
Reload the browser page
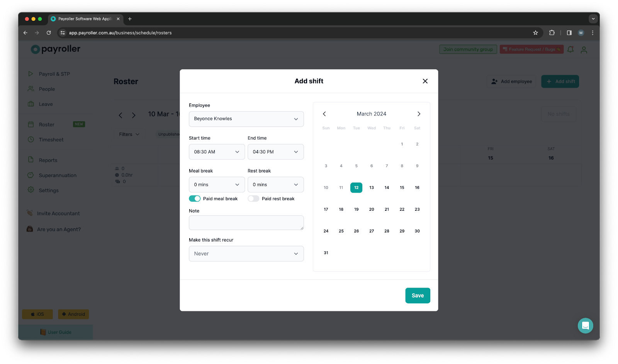click(x=49, y=33)
